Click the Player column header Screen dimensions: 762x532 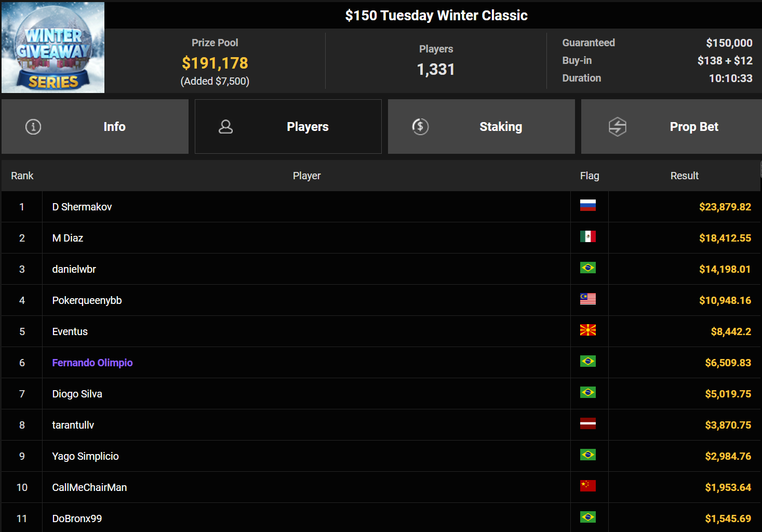point(306,176)
